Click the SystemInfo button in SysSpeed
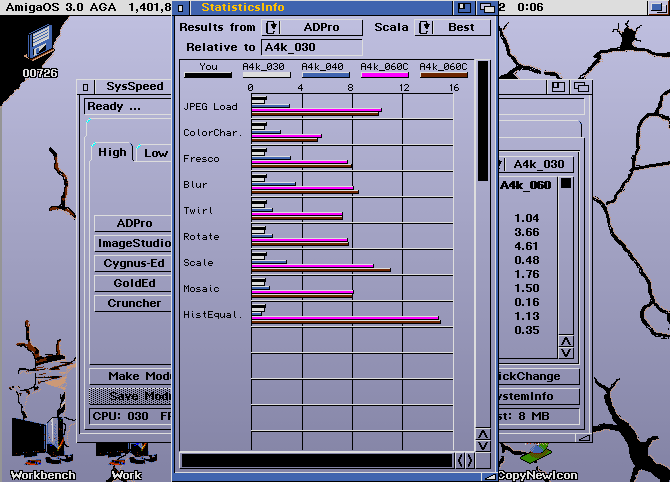This screenshot has height=482, width=670. 539,396
